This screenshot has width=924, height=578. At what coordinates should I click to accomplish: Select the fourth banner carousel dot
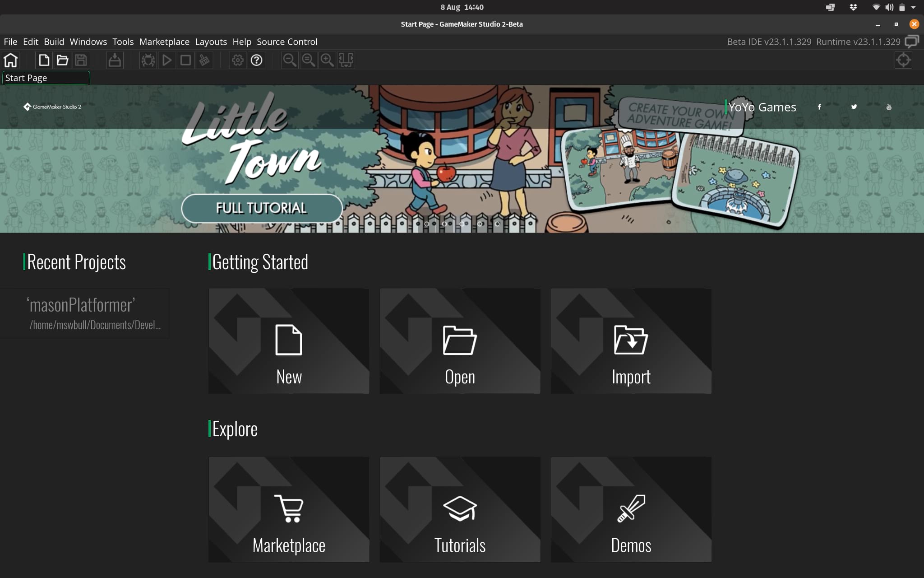point(480,224)
